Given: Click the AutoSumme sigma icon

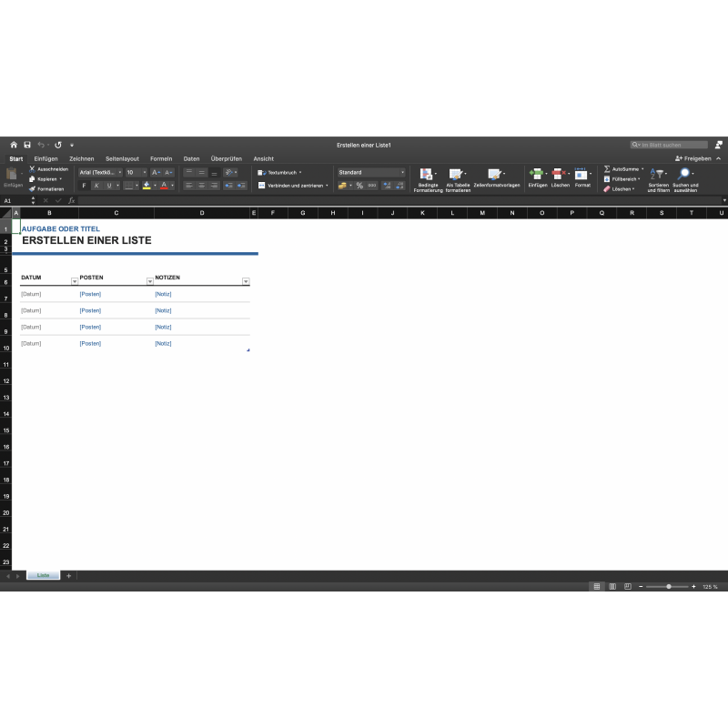Looking at the screenshot, I should pos(607,169).
